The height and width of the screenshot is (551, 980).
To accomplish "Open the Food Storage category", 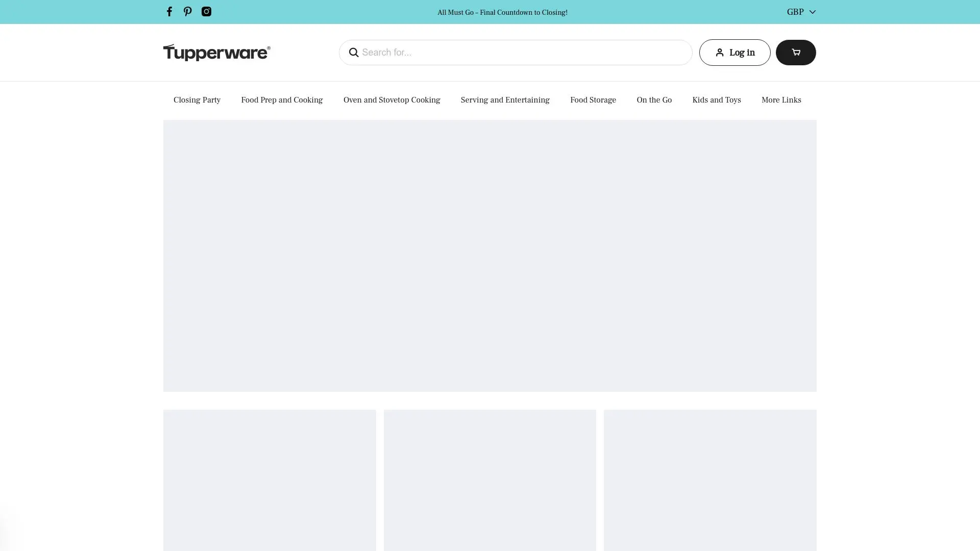I will click(x=593, y=100).
